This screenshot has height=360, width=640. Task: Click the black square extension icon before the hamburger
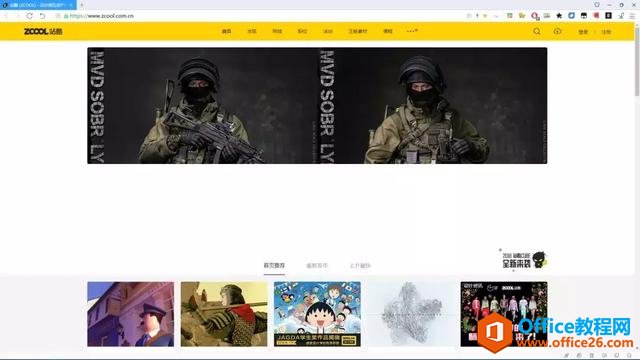609,16
